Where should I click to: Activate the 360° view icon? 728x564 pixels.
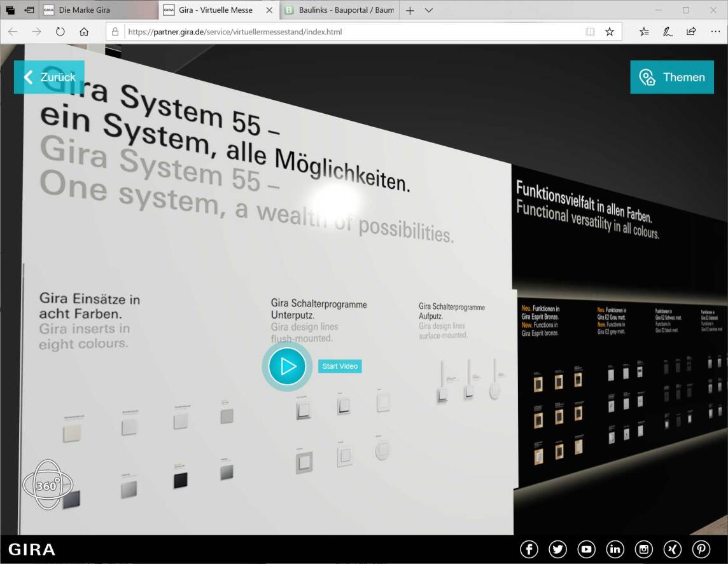point(47,485)
